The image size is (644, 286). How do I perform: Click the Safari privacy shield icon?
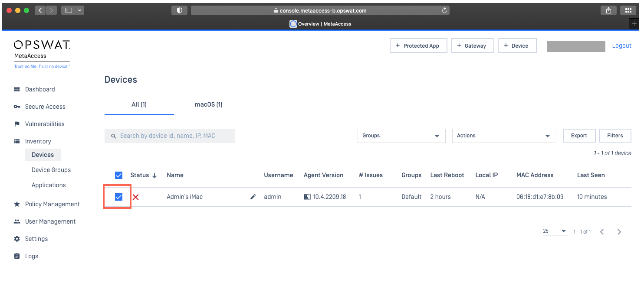coord(179,10)
